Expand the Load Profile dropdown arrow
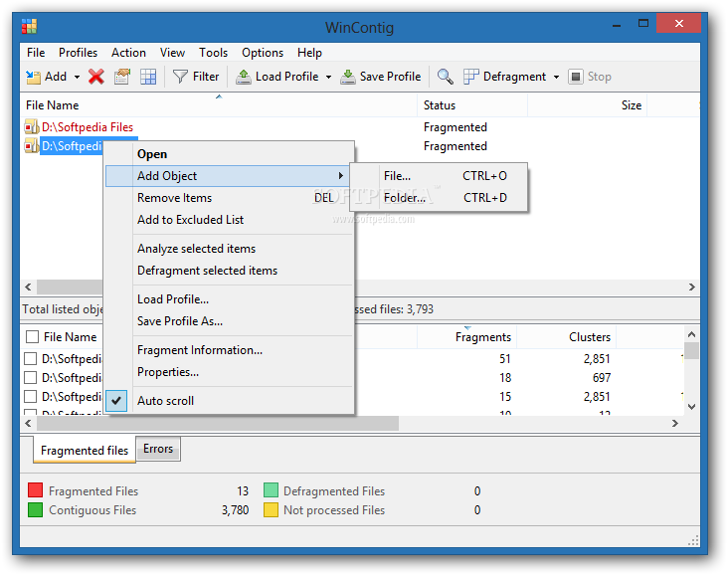This screenshot has width=728, height=575. click(329, 78)
